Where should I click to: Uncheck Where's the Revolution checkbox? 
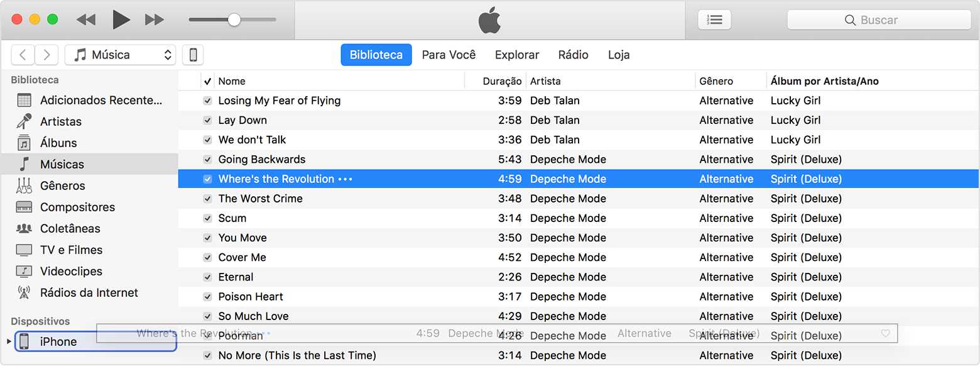[207, 179]
